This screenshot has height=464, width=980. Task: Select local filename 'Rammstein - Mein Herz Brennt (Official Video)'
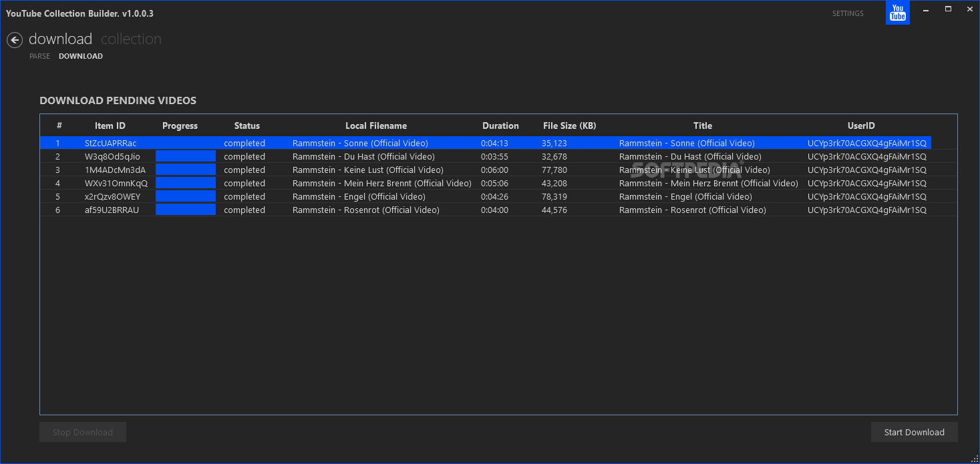tap(382, 184)
